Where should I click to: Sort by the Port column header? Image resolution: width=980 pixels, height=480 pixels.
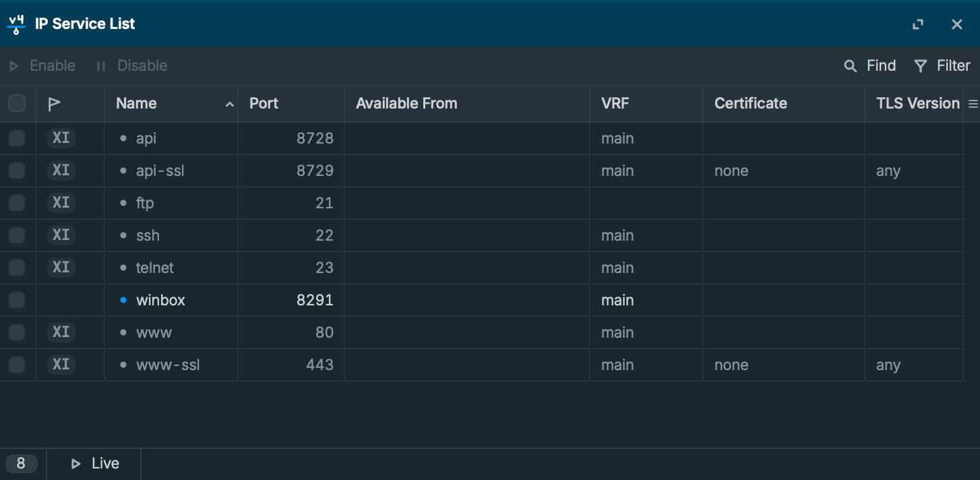click(x=264, y=103)
